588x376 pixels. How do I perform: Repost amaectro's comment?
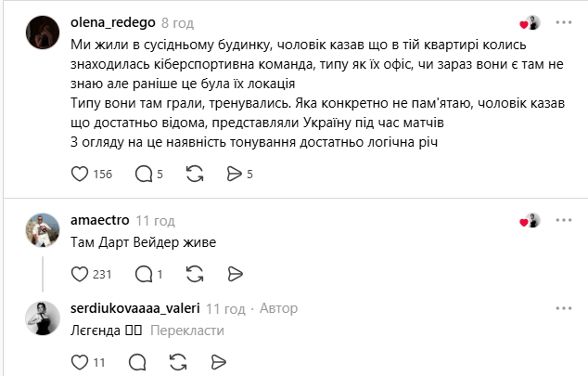[x=195, y=274]
